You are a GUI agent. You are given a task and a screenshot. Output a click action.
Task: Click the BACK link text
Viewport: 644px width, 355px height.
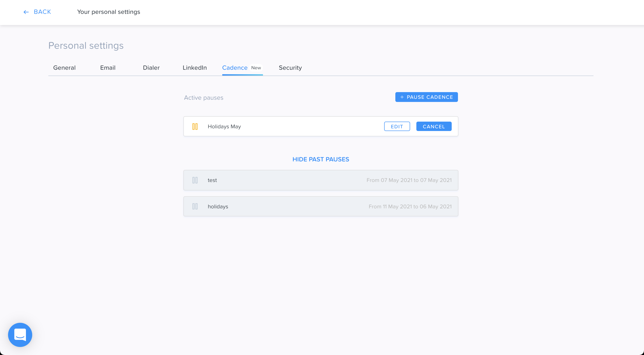[x=42, y=12]
